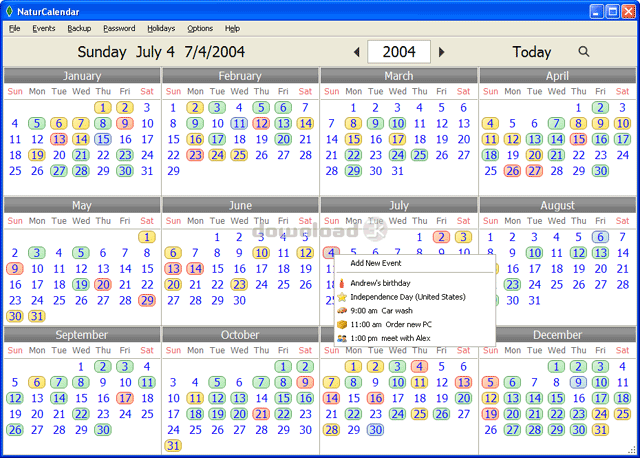Select May 31 yellow day
Screen dimensions: 640x458
[37, 316]
